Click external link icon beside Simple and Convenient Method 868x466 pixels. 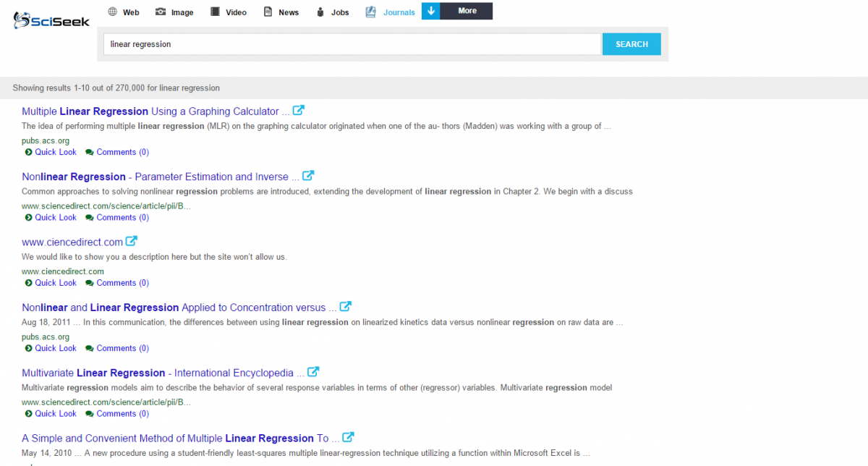click(x=348, y=437)
